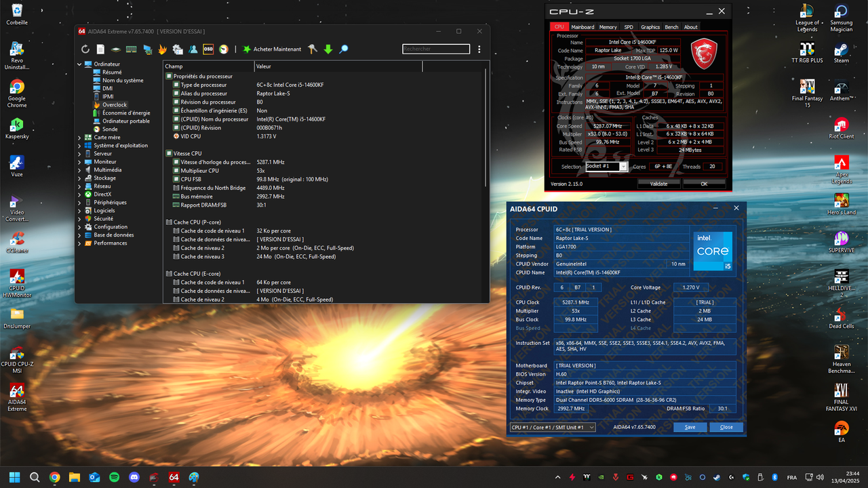This screenshot has height=488, width=868.
Task: Expand the Système d'exploitation tree node
Action: tap(80, 146)
